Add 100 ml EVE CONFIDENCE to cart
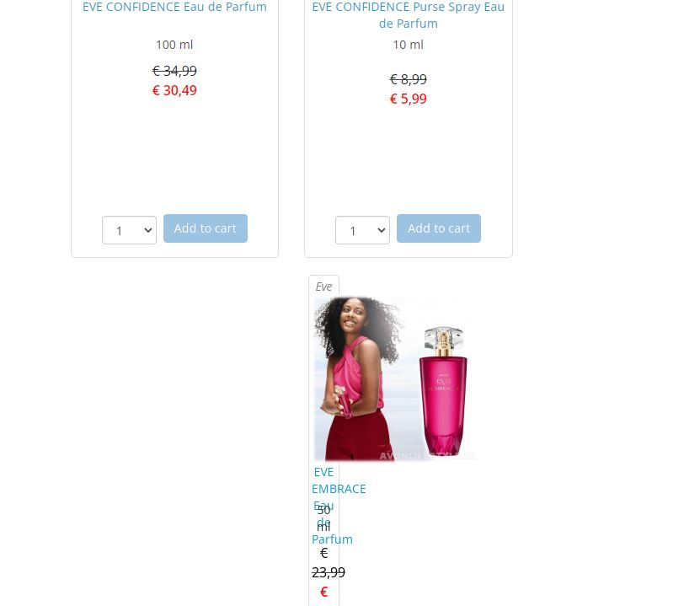 [x=206, y=228]
